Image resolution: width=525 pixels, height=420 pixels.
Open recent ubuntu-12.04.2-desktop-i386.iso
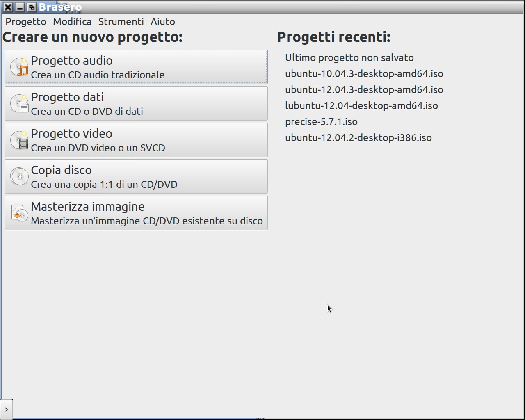coord(358,138)
